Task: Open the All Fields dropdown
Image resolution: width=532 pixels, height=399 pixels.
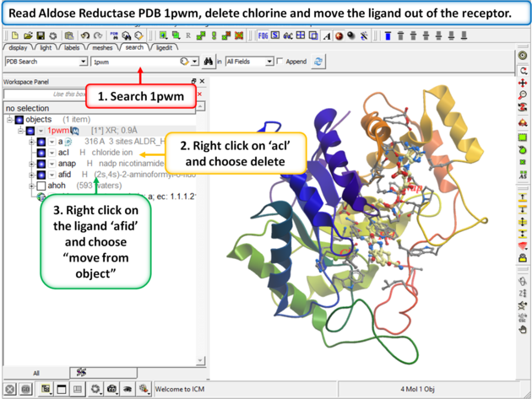Action: [269, 62]
